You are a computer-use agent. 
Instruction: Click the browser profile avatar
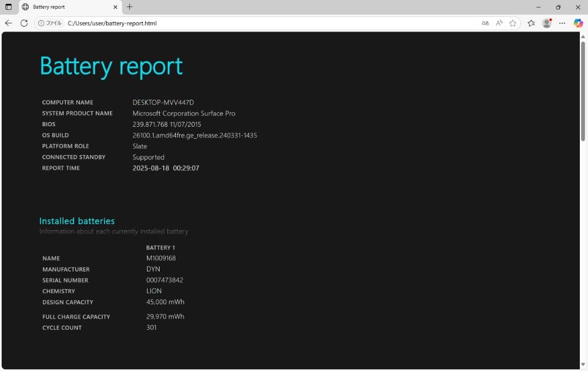(x=547, y=23)
